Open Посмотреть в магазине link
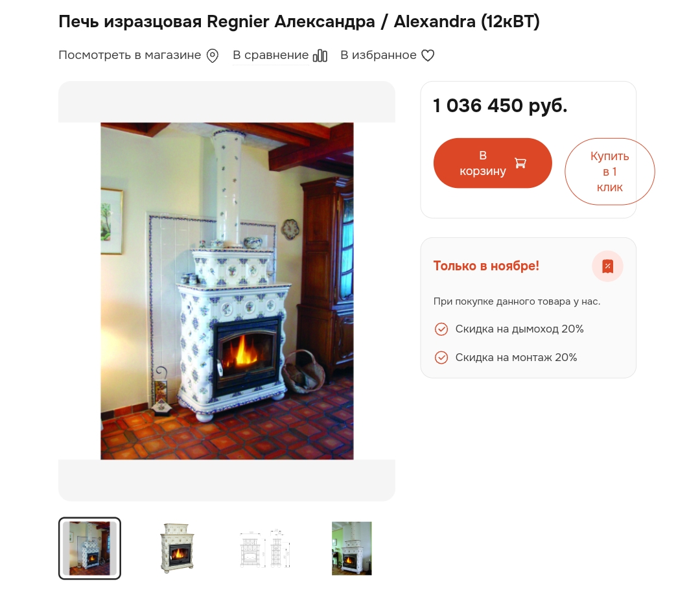 click(x=130, y=55)
